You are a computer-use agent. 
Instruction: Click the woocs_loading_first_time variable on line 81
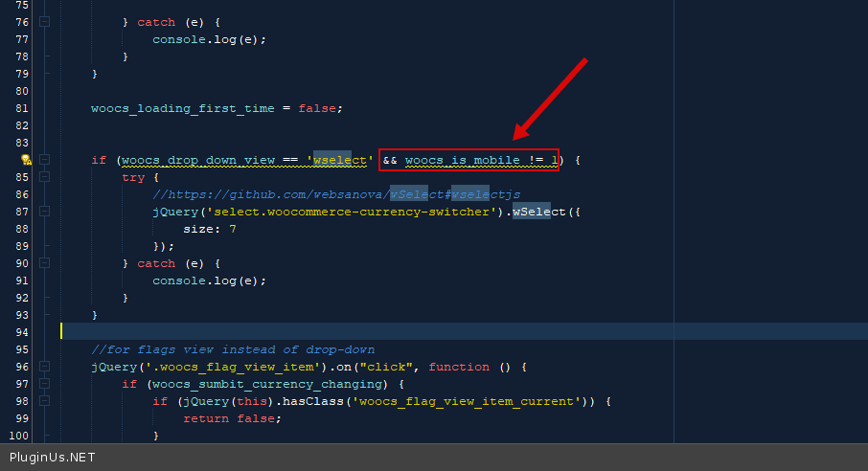click(183, 108)
